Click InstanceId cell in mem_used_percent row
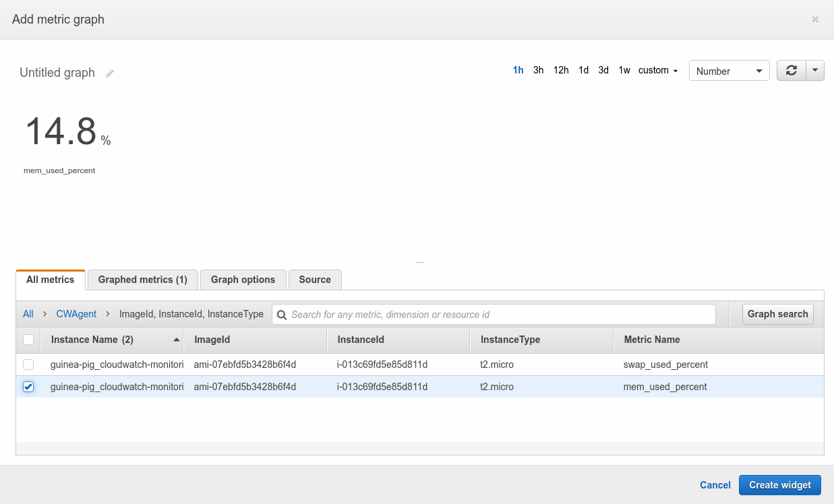This screenshot has width=834, height=504. tap(382, 387)
